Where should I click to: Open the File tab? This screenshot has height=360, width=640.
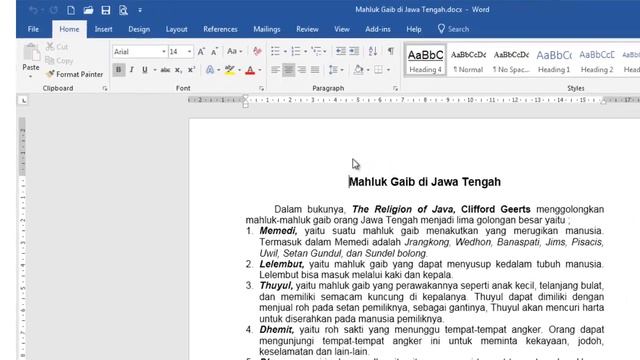33,29
